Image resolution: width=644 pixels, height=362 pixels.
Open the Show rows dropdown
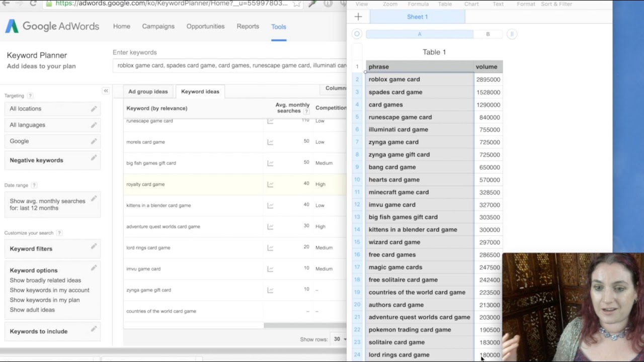339,339
